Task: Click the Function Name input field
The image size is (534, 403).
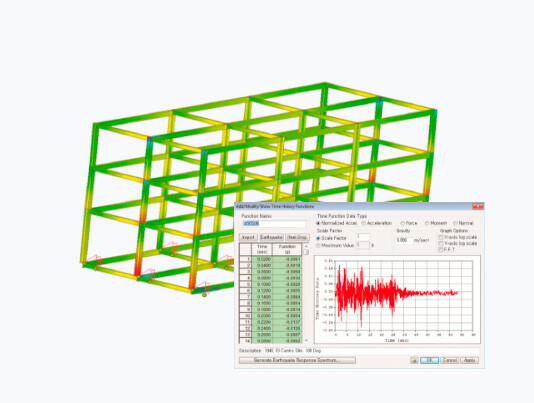Action: click(x=274, y=223)
